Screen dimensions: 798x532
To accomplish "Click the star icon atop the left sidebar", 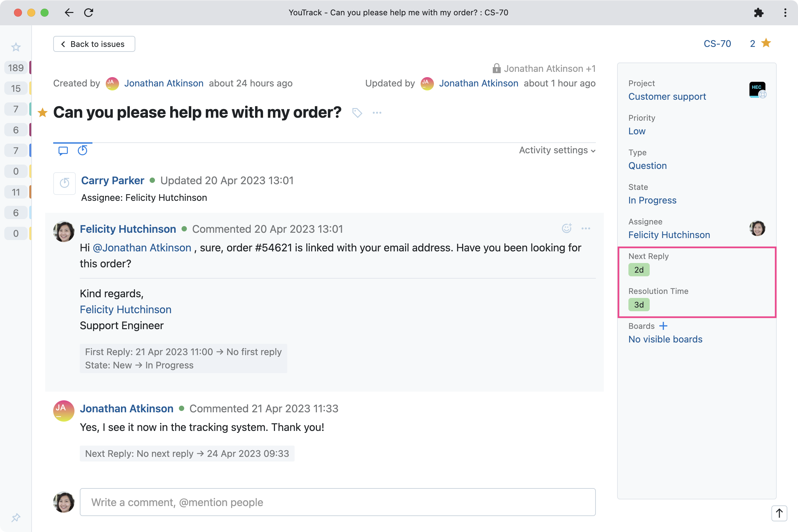I will 16,47.
